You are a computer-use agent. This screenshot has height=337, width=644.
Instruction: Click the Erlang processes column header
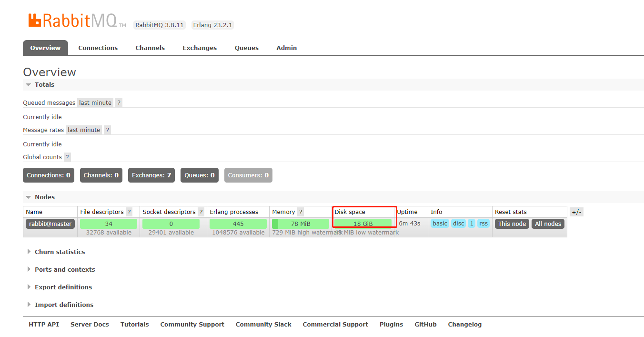click(x=234, y=212)
